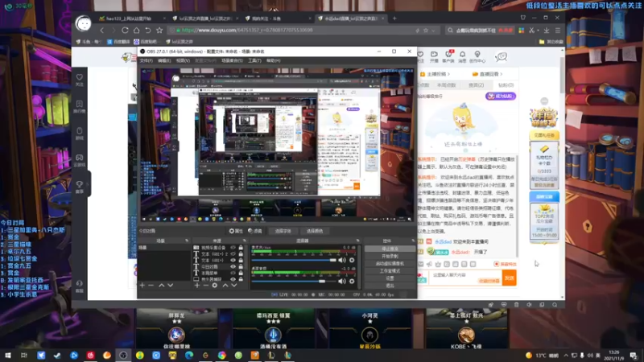Remove scene using minus icon in scenes panel
Screen dimensions: 644x362
(151, 285)
